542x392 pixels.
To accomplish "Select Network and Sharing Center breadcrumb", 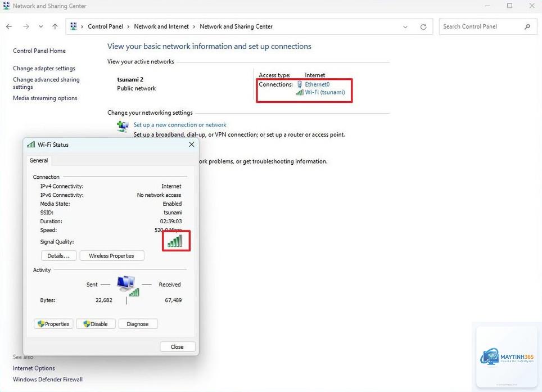I will 236,26.
